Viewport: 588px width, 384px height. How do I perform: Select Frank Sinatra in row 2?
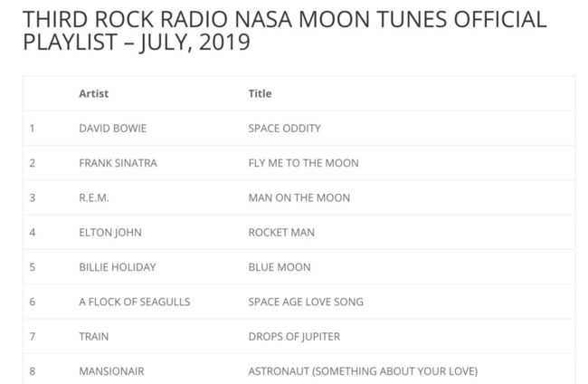[x=118, y=163]
